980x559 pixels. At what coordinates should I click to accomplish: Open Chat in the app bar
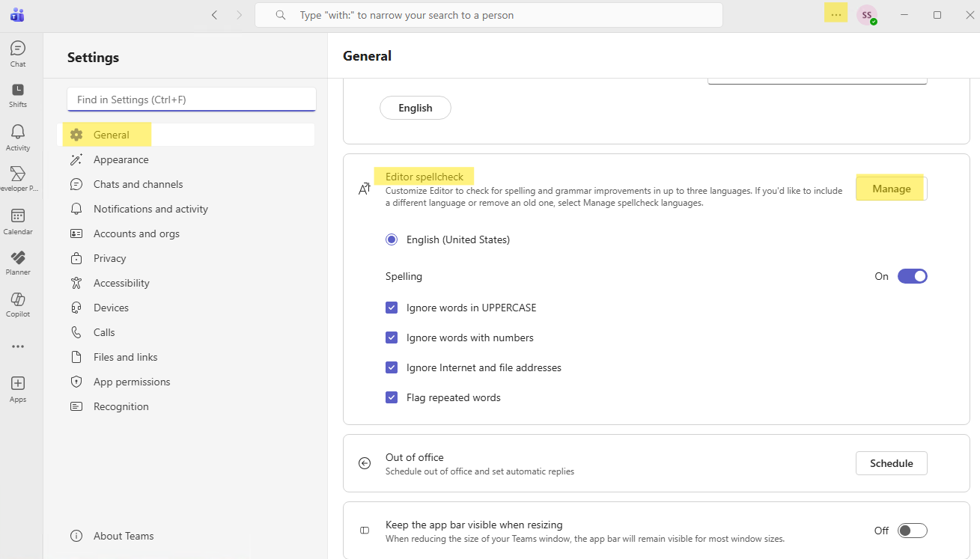[18, 53]
